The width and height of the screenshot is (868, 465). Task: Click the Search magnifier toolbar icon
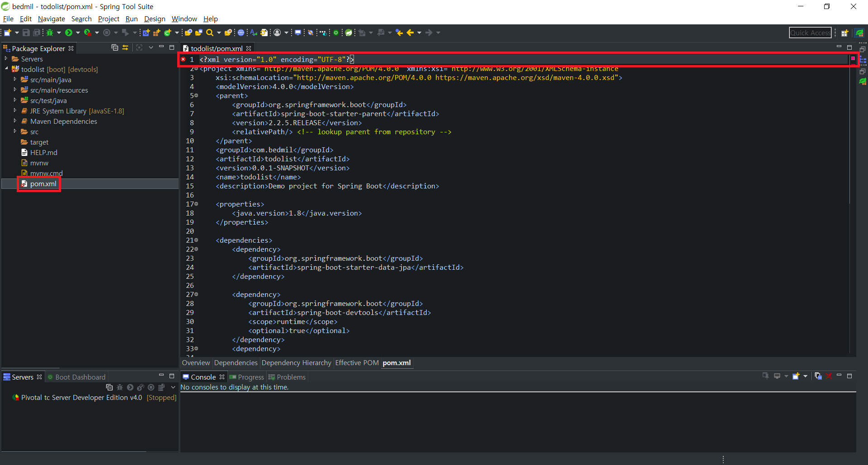click(x=210, y=33)
